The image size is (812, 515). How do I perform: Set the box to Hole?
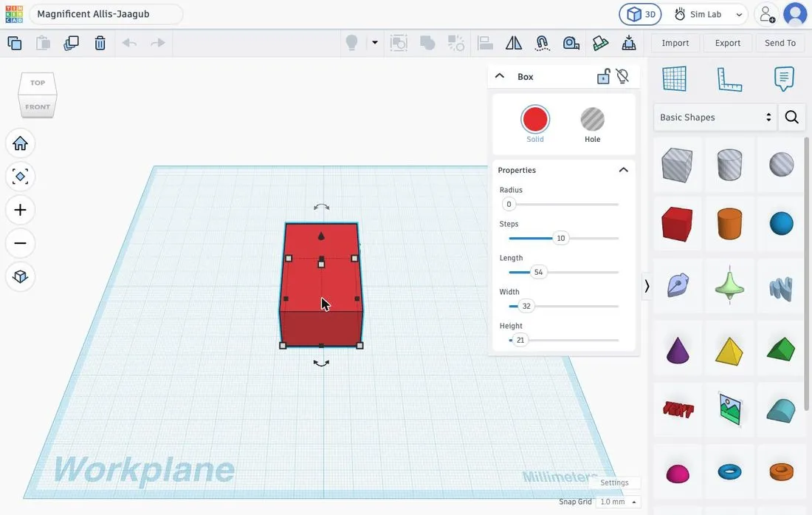click(x=593, y=119)
